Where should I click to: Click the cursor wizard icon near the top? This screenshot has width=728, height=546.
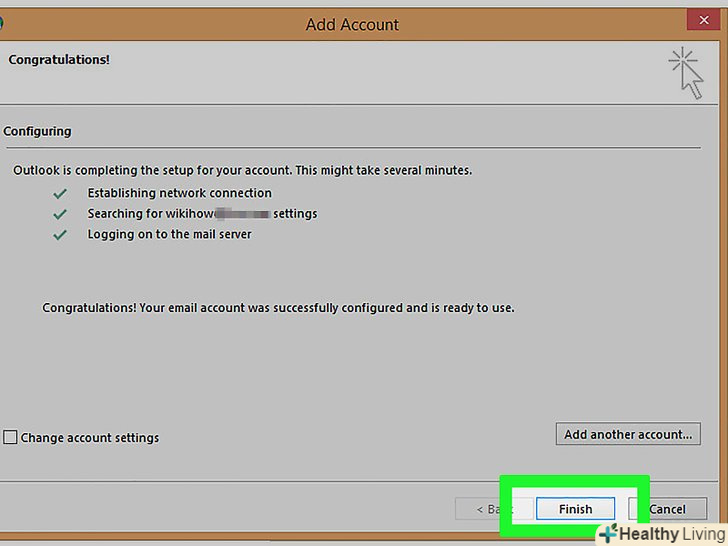(x=687, y=72)
